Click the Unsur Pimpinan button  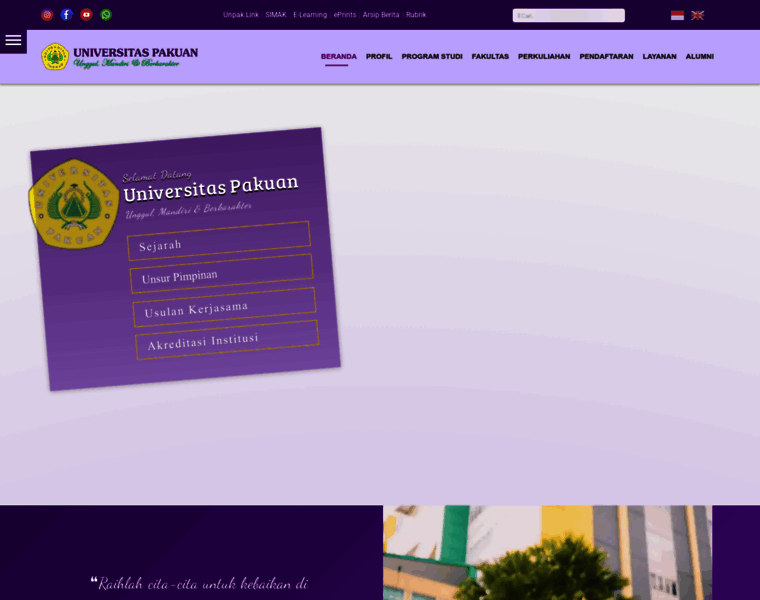(222, 273)
